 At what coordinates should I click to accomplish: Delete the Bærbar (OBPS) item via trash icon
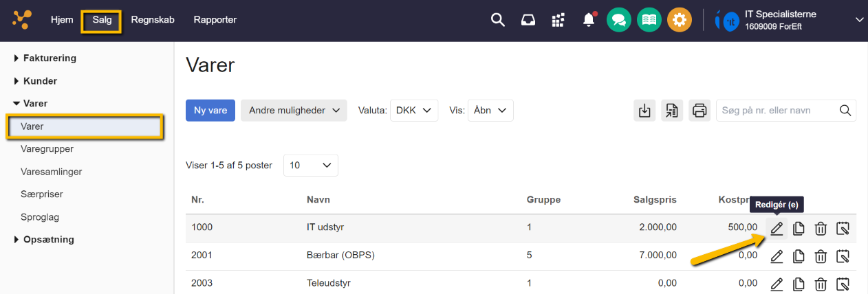click(x=821, y=256)
